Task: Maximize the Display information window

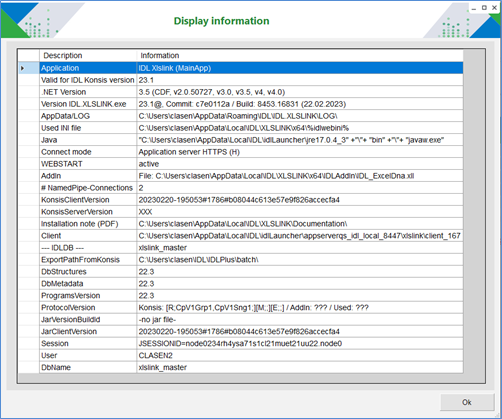Action: coord(484,8)
